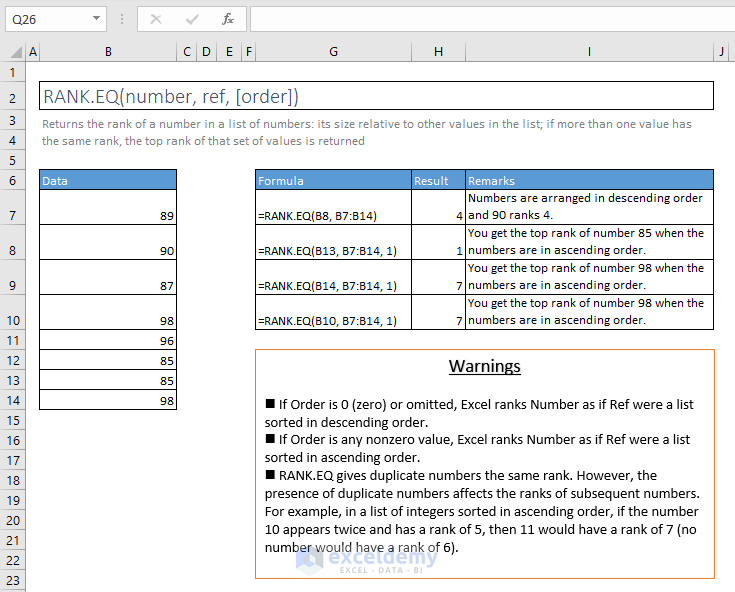Select row 14 header
The height and width of the screenshot is (592, 735).
(13, 400)
